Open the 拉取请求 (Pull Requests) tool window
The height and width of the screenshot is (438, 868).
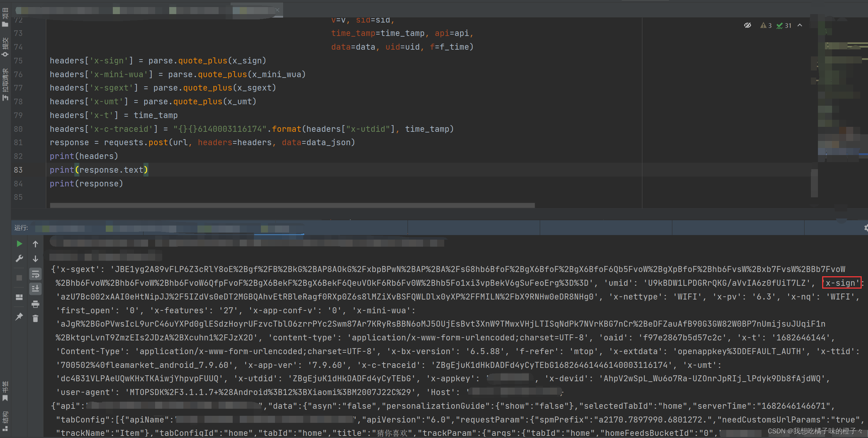(x=5, y=85)
